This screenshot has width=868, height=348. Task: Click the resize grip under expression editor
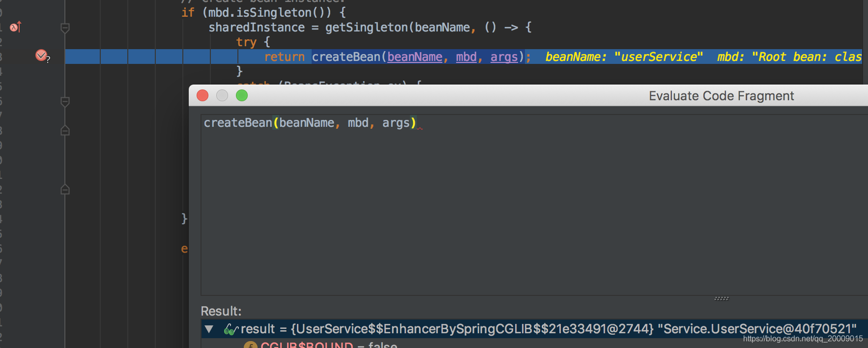click(x=721, y=298)
